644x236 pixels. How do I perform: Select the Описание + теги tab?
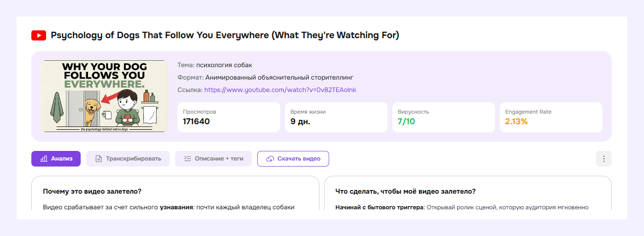coord(219,159)
